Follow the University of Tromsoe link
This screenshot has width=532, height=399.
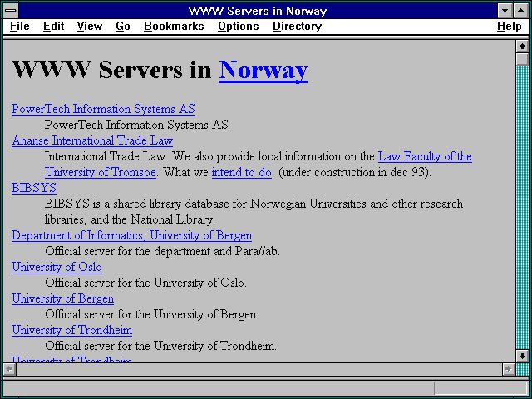[x=101, y=172]
